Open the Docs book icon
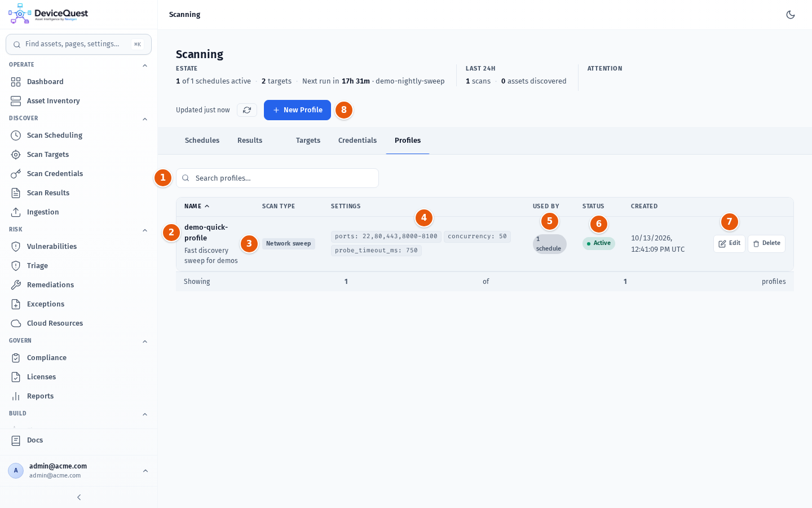Viewport: 812px width, 508px height. 16,440
